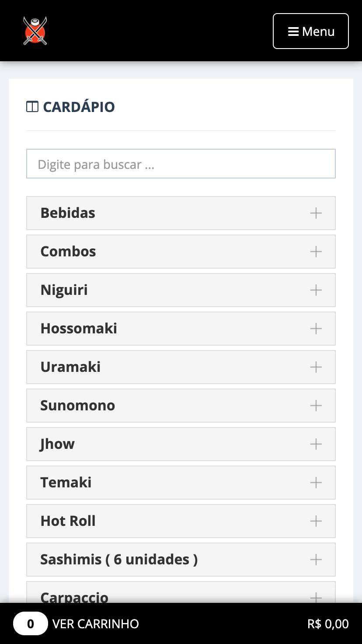Click the crossed-swords sushi restaurant logo

click(x=35, y=31)
